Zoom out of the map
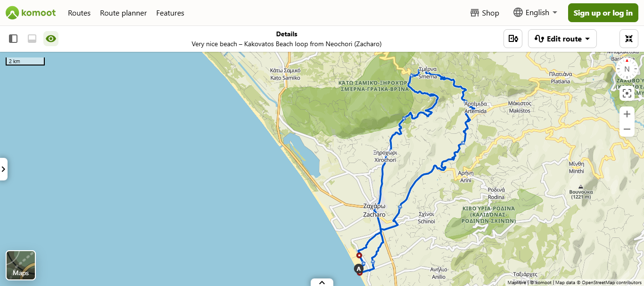 [627, 129]
